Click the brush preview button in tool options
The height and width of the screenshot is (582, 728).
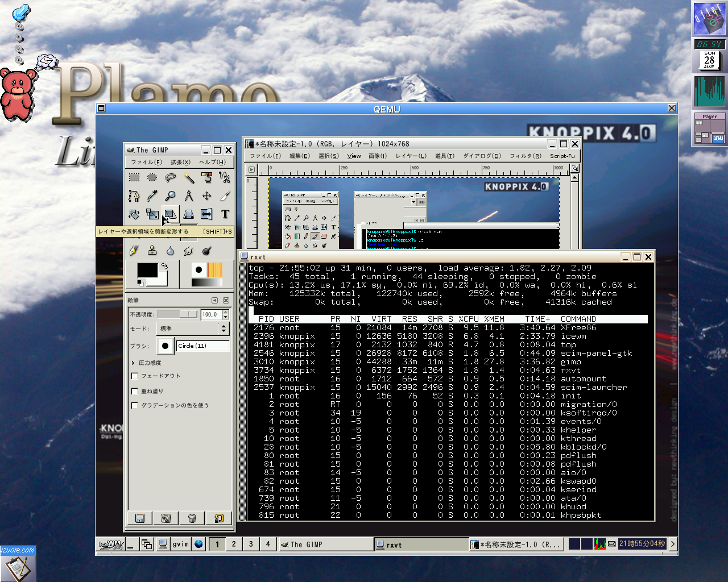click(x=165, y=346)
